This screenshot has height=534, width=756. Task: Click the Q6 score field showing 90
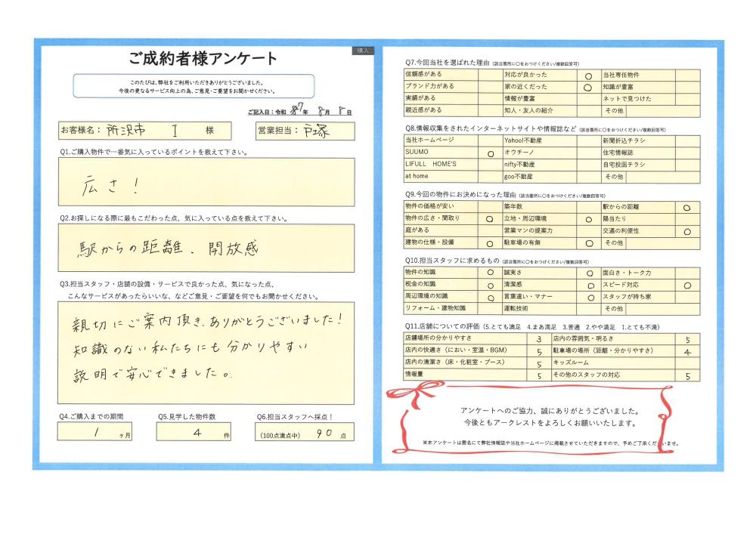(304, 434)
